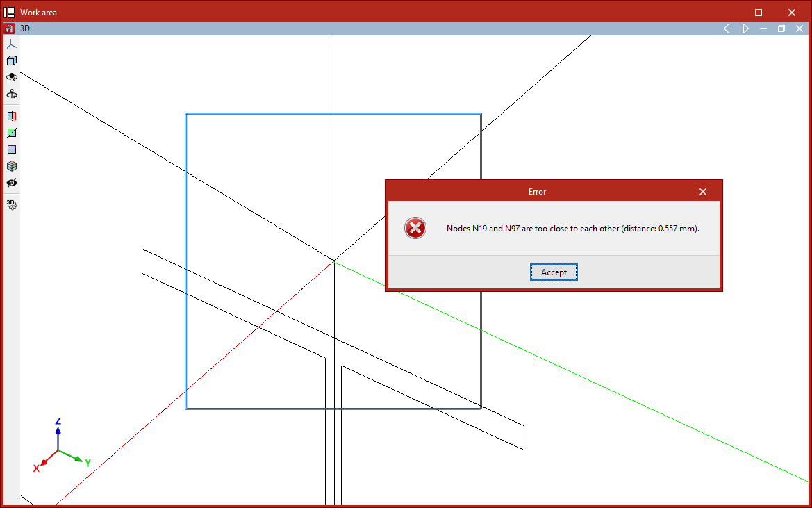Viewport: 812px width, 508px height.
Task: Click the 'Work area' window title
Action: 38,13
